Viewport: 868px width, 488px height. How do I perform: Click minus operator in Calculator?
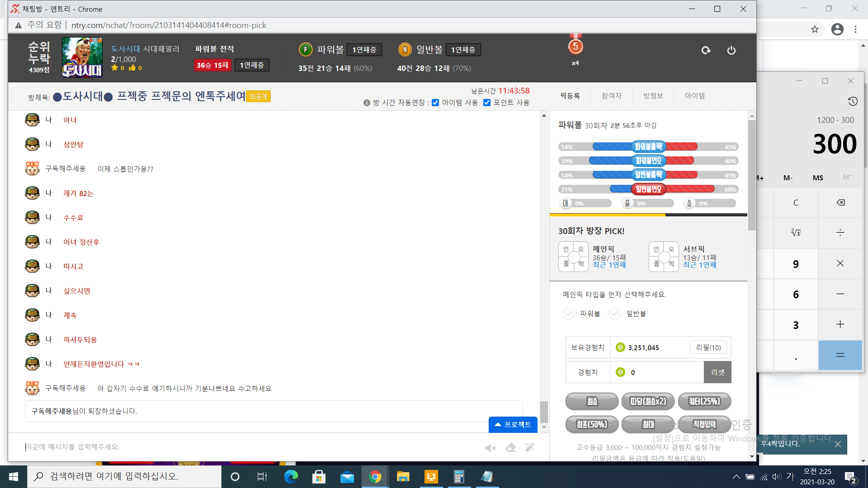tap(840, 294)
